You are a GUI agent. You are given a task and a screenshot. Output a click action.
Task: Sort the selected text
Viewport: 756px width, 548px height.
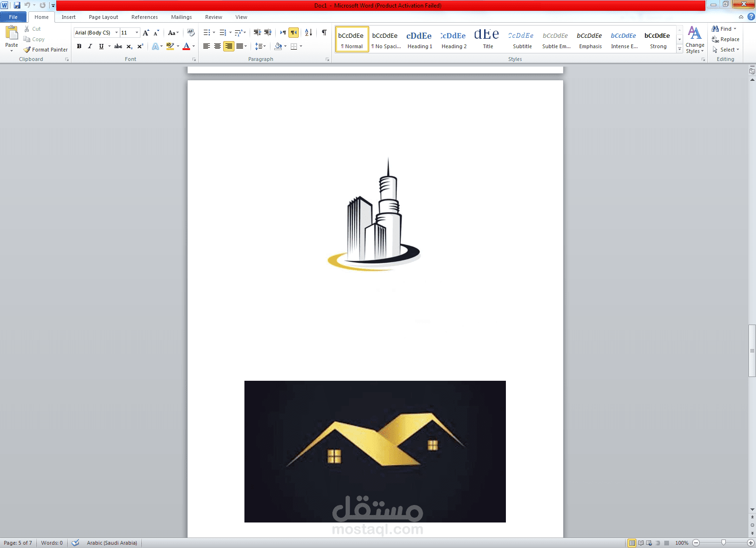(308, 33)
